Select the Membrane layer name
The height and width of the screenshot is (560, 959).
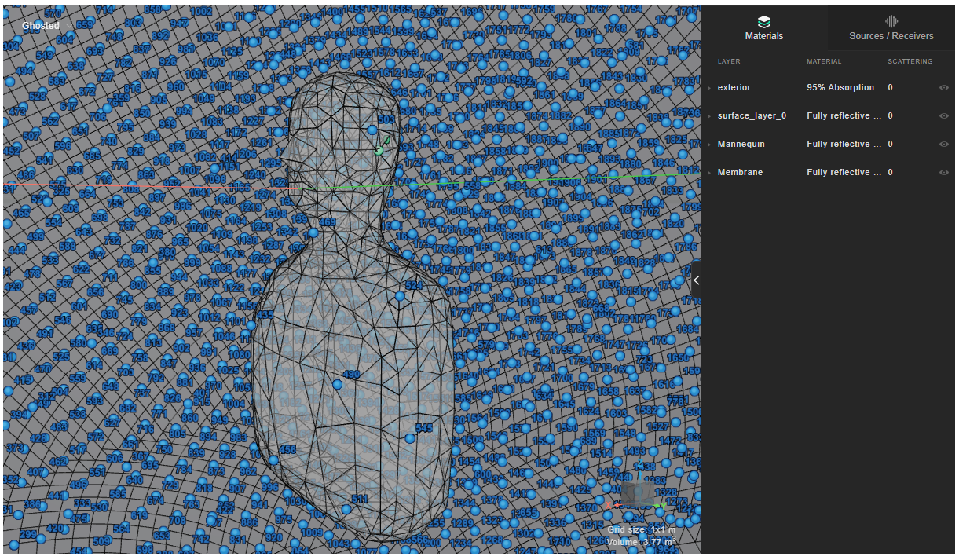point(740,173)
